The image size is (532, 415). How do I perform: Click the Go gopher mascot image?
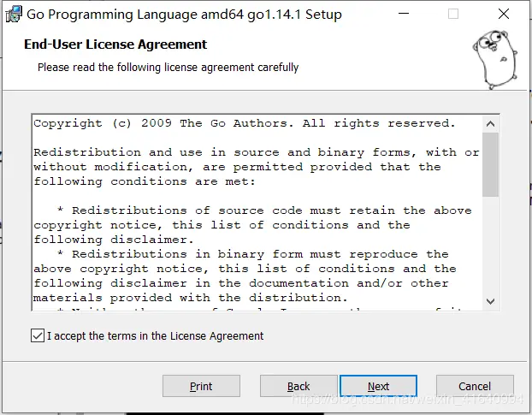[496, 59]
